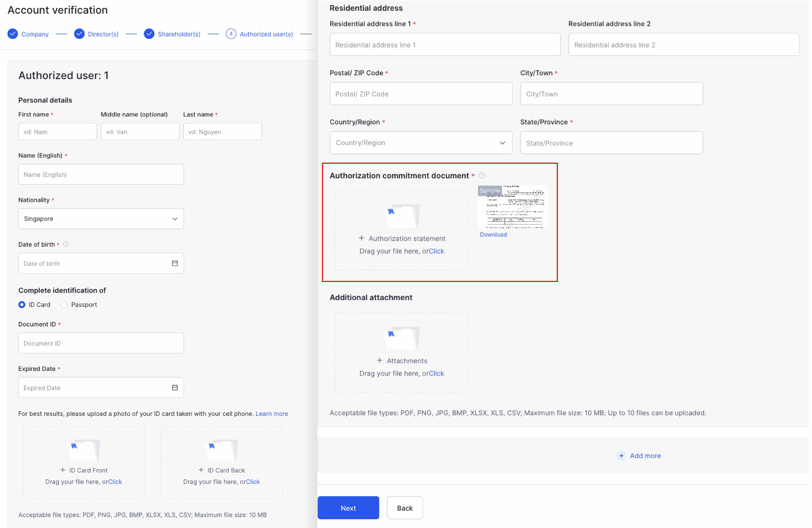Click the ID Card Back upload folder icon
The height and width of the screenshot is (528, 812).
coord(221,450)
